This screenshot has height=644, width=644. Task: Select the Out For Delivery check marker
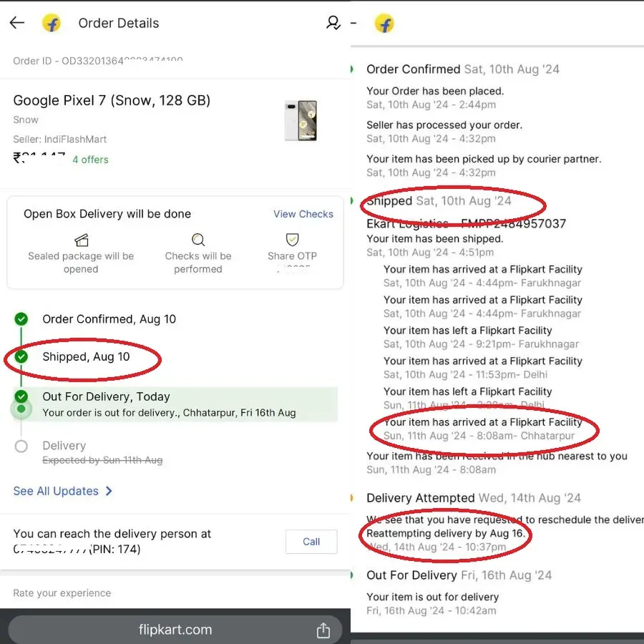point(21,396)
